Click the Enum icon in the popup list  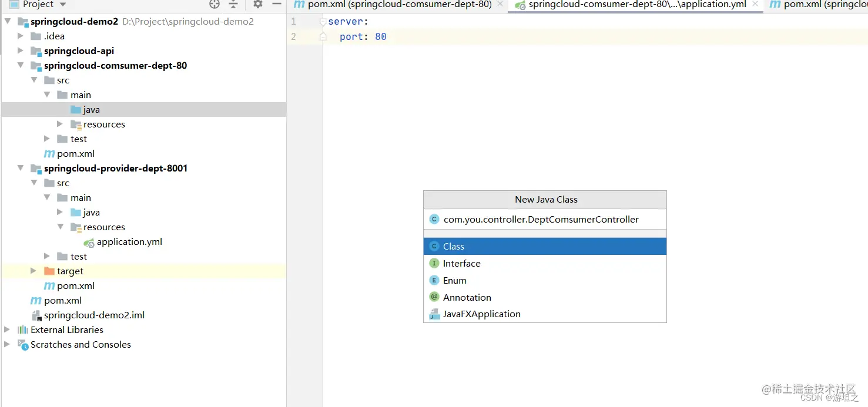tap(434, 281)
